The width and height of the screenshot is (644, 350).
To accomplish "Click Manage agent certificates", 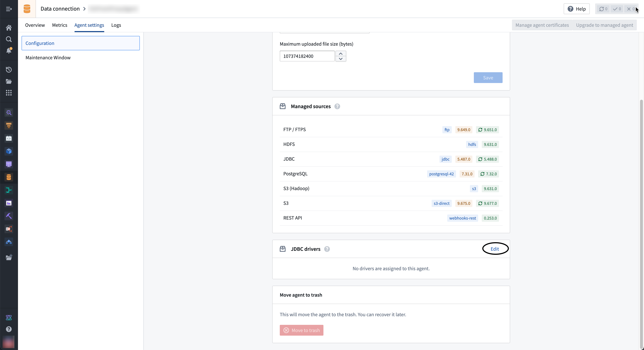I will pyautogui.click(x=542, y=25).
